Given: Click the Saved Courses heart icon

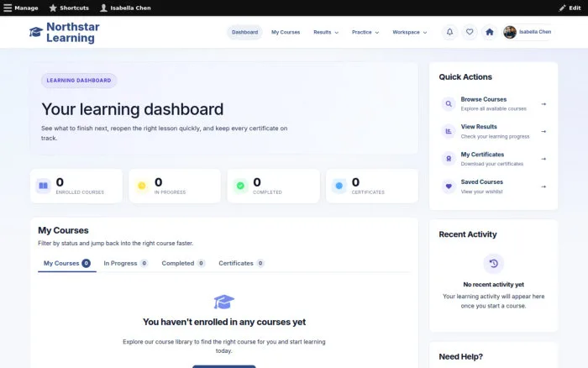Looking at the screenshot, I should (x=449, y=187).
